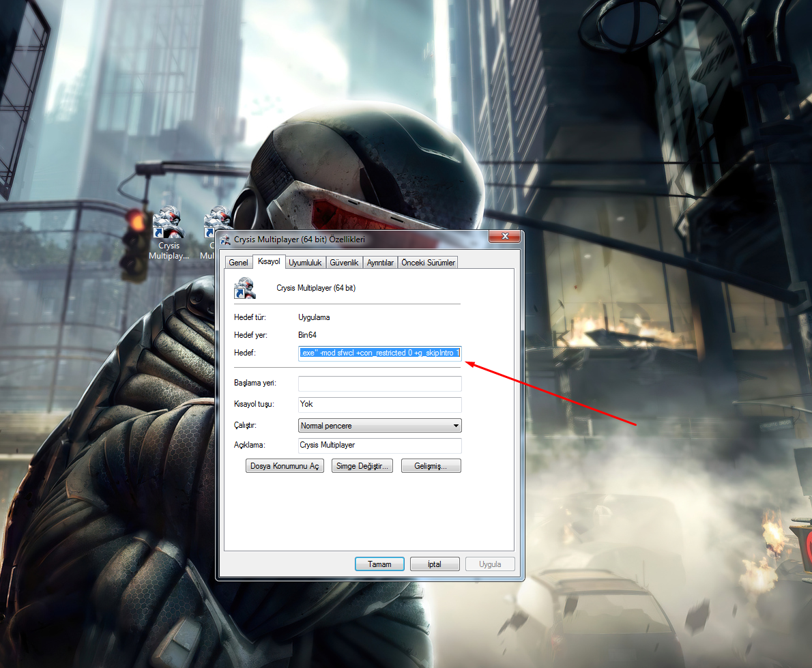Viewport: 812px width, 668px height.
Task: Focus the Başlama yeri field
Action: (x=379, y=383)
